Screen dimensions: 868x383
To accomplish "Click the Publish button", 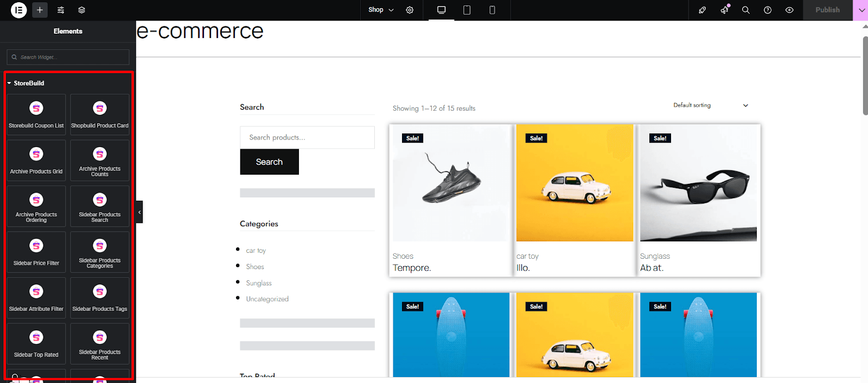I will click(x=827, y=10).
